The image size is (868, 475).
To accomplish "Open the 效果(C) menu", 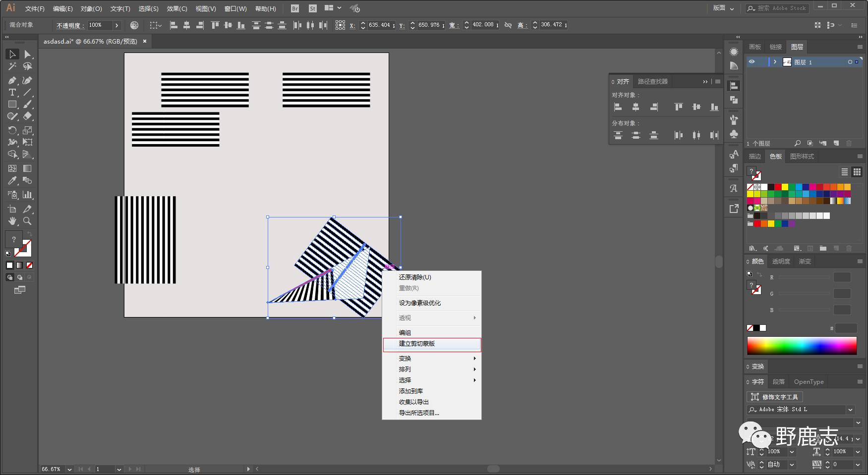I will point(177,8).
